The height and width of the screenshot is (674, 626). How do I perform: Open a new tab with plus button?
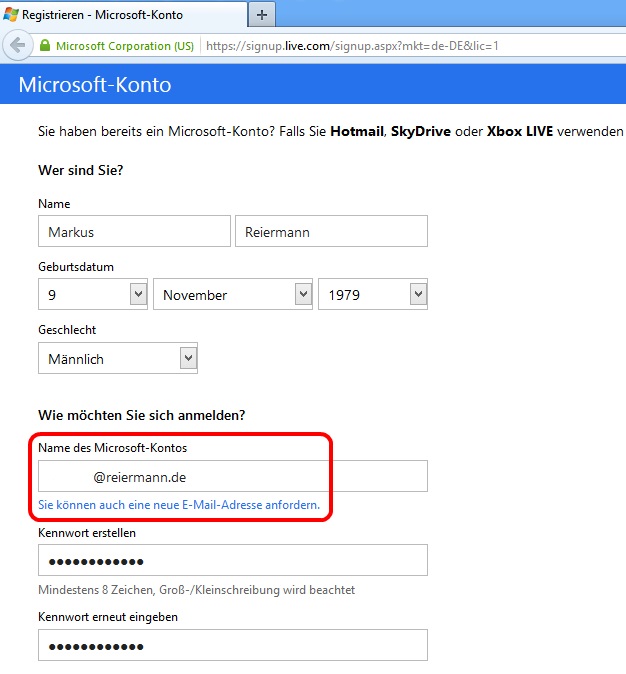point(262,15)
